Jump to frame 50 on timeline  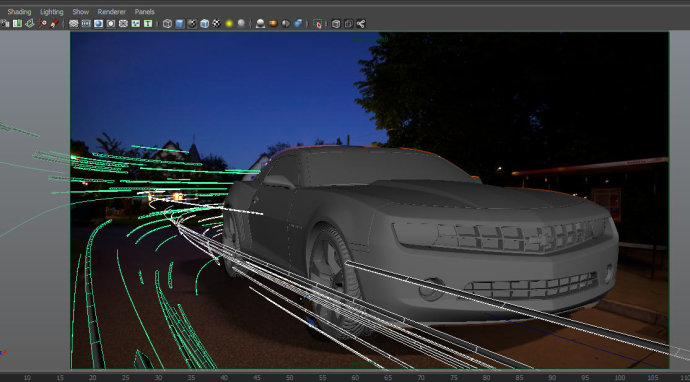[289, 378]
